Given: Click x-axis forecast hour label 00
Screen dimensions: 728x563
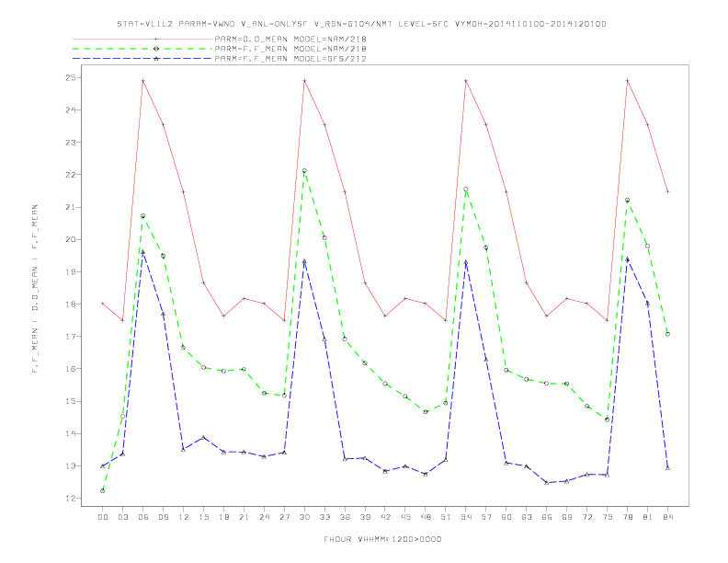Looking at the screenshot, I should (103, 517).
